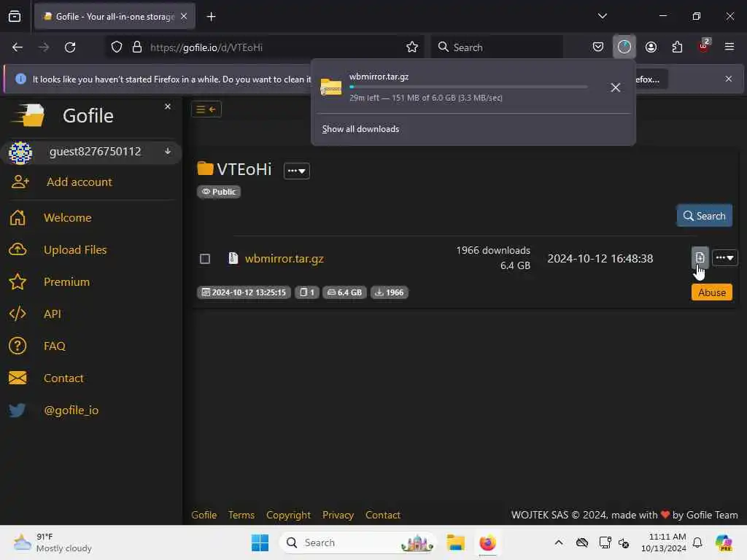Image resolution: width=747 pixels, height=560 pixels.
Task: Open the Firefox account icon
Action: 651,47
